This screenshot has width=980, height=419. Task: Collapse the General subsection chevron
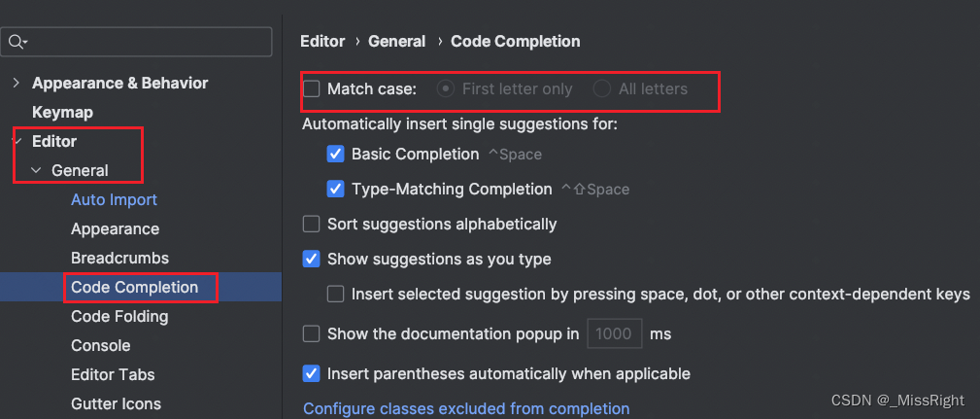pyautogui.click(x=37, y=171)
